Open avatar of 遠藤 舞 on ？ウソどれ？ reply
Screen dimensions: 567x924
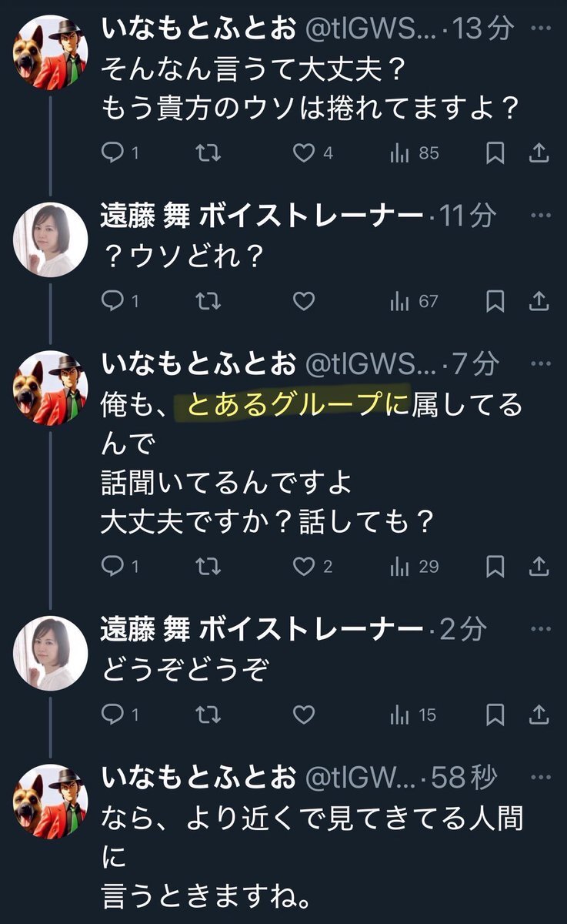(50, 239)
